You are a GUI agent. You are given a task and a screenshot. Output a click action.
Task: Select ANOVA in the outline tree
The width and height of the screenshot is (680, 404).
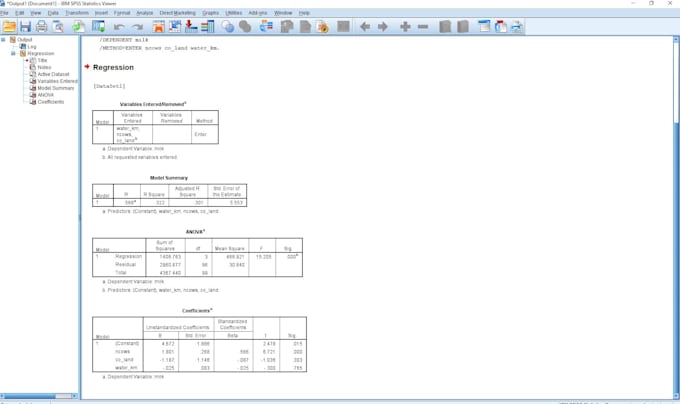(x=46, y=95)
